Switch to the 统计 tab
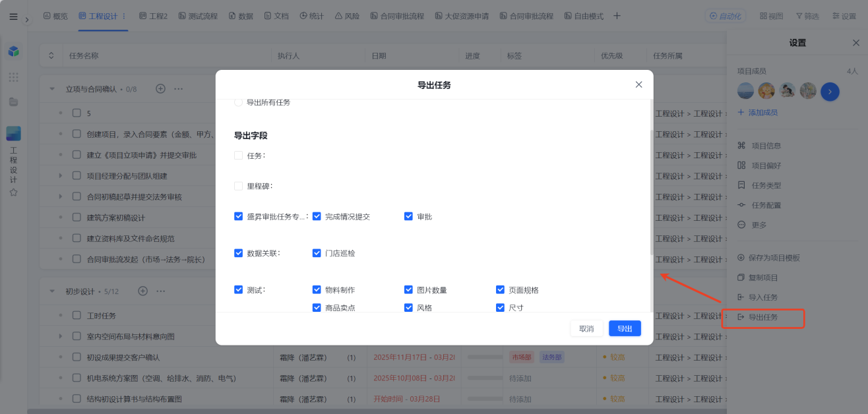This screenshot has height=414, width=868. [311, 16]
